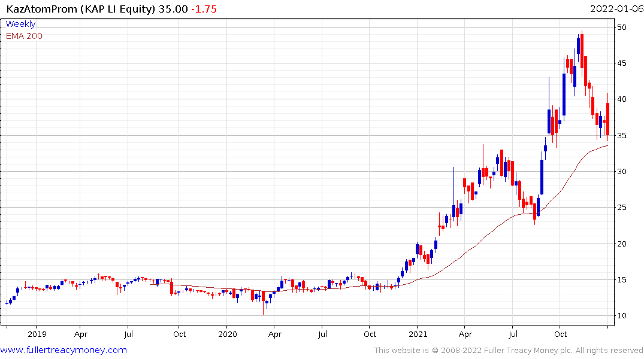Click the peak candlestick near 49

point(582,53)
